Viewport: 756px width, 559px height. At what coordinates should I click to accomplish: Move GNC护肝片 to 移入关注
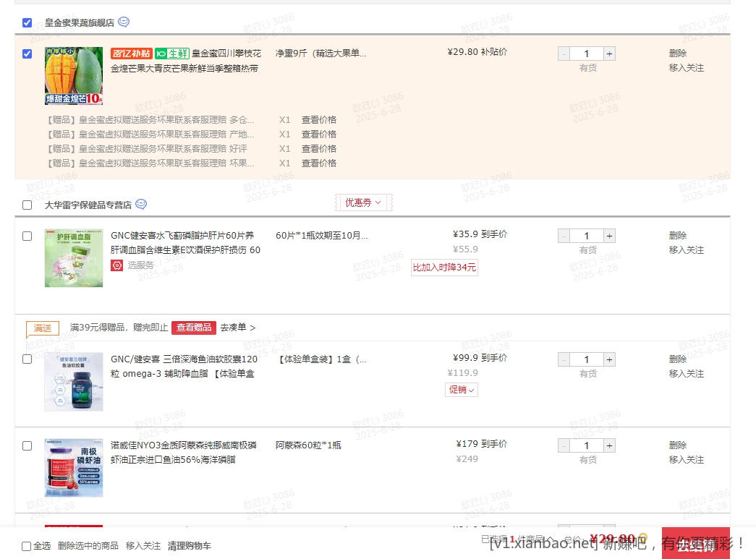(x=686, y=249)
